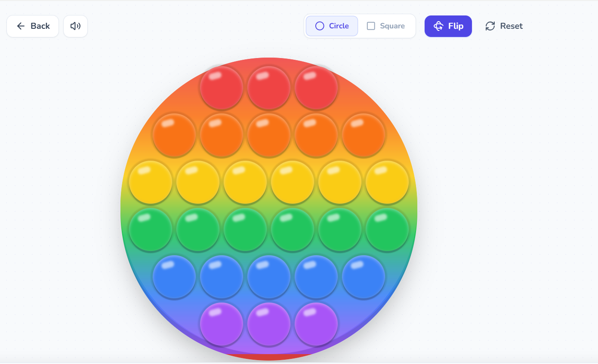Screen dimensions: 598x364
Task: Click the circle shape icon on Circle toggle
Action: (x=319, y=26)
